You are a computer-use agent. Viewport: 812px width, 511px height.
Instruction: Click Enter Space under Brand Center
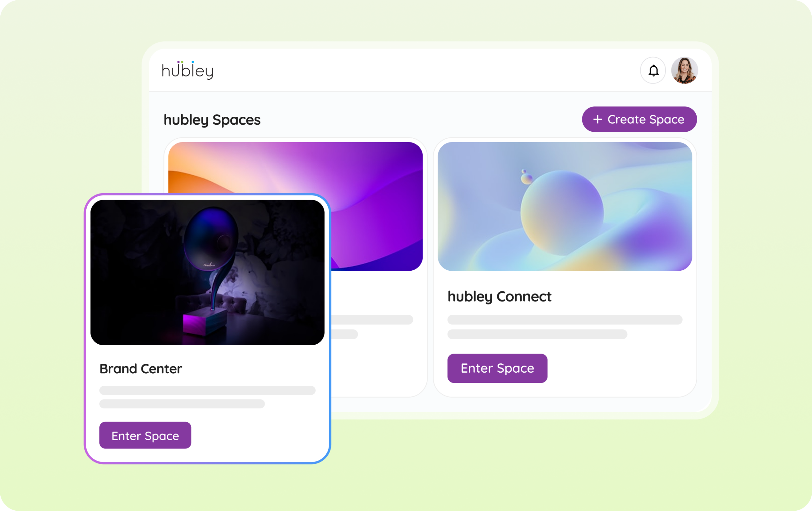click(145, 435)
